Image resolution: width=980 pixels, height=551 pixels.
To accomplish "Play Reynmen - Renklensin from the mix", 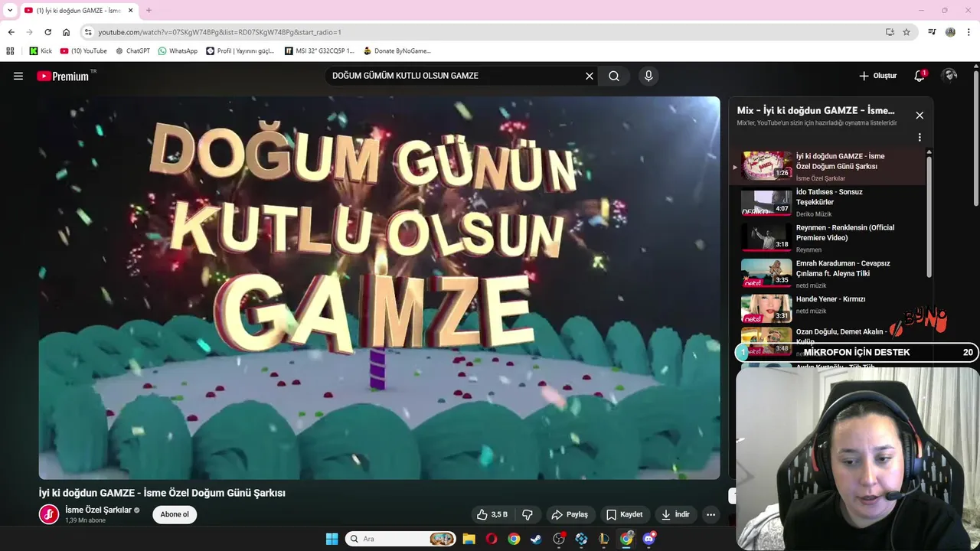I will (827, 239).
